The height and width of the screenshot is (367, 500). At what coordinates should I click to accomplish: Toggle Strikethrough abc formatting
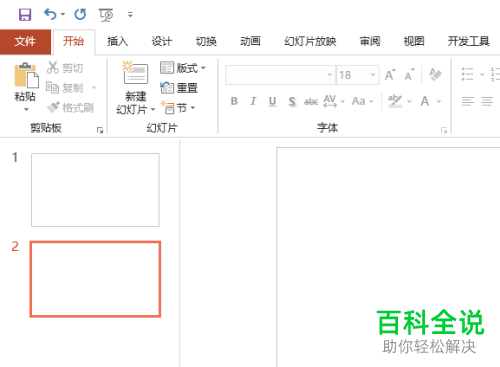[x=311, y=101]
